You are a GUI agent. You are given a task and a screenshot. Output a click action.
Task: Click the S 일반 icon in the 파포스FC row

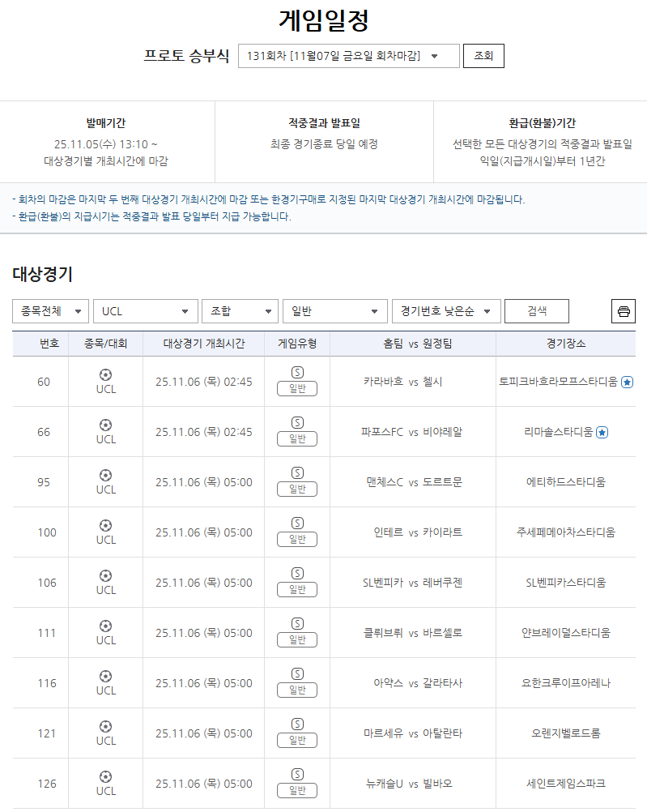pos(296,431)
